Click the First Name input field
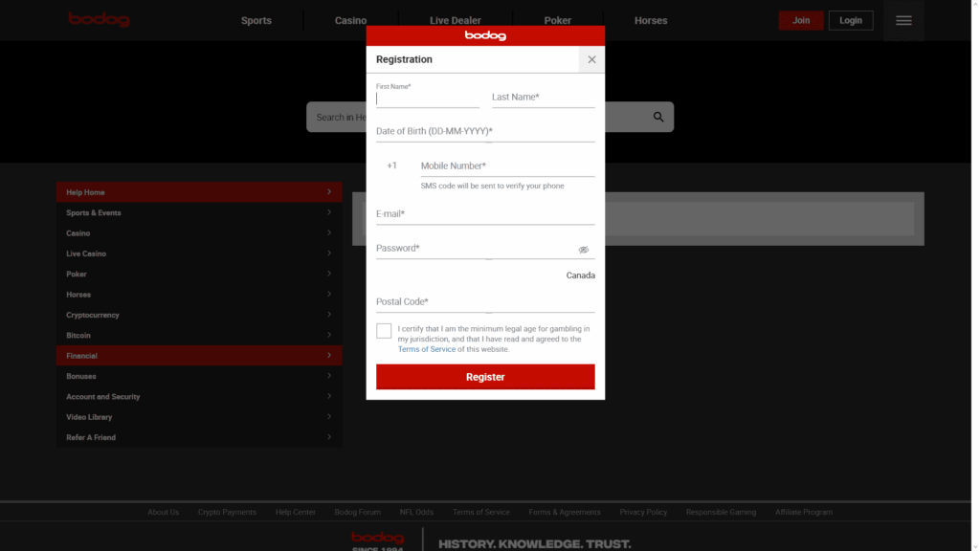 [x=428, y=97]
